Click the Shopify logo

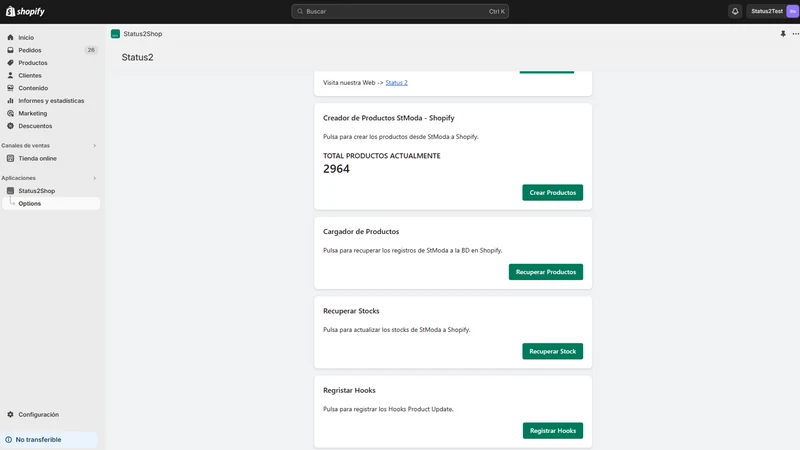click(x=25, y=11)
